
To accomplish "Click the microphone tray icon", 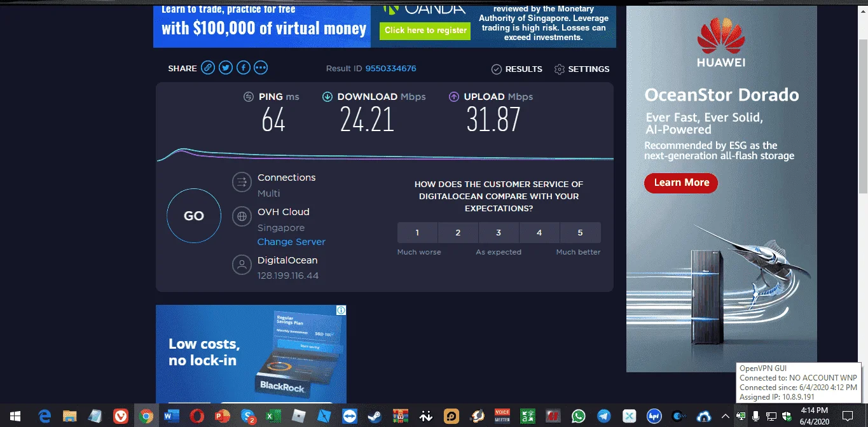I will coord(756,416).
